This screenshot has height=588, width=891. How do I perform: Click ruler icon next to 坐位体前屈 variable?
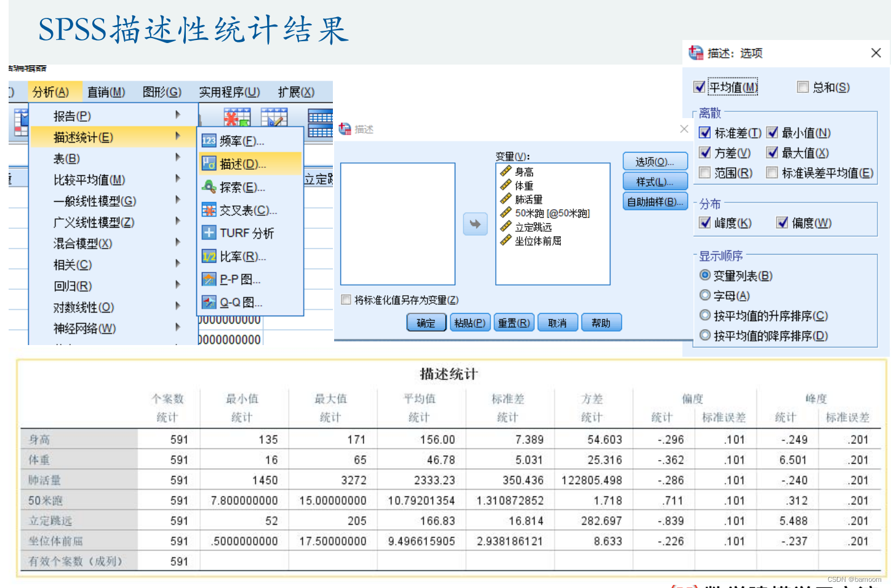pyautogui.click(x=506, y=240)
